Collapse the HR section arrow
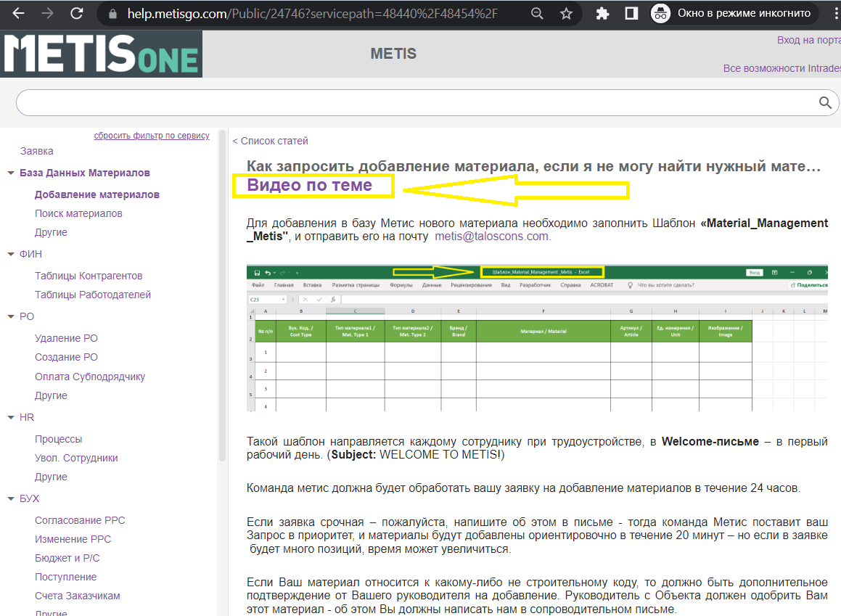 tap(11, 418)
